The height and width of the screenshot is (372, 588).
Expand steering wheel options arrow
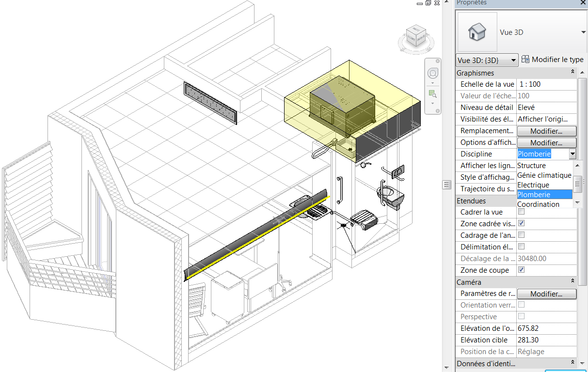[x=433, y=83]
